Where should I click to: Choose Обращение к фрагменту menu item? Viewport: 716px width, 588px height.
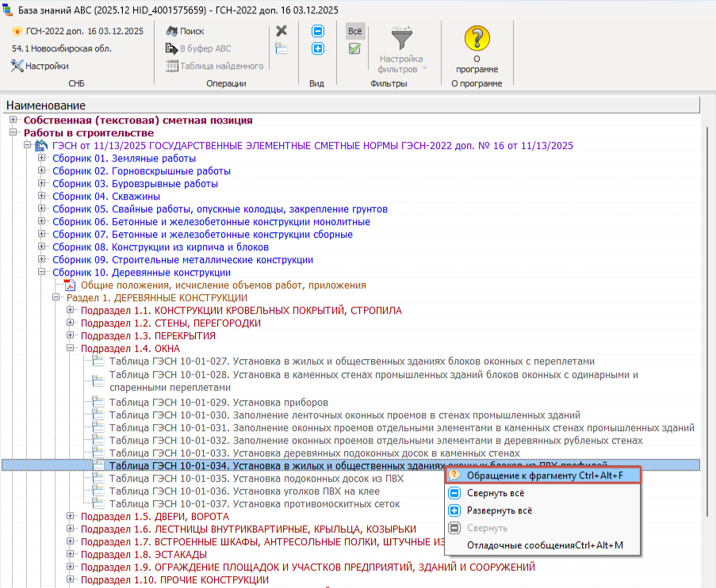(x=543, y=475)
